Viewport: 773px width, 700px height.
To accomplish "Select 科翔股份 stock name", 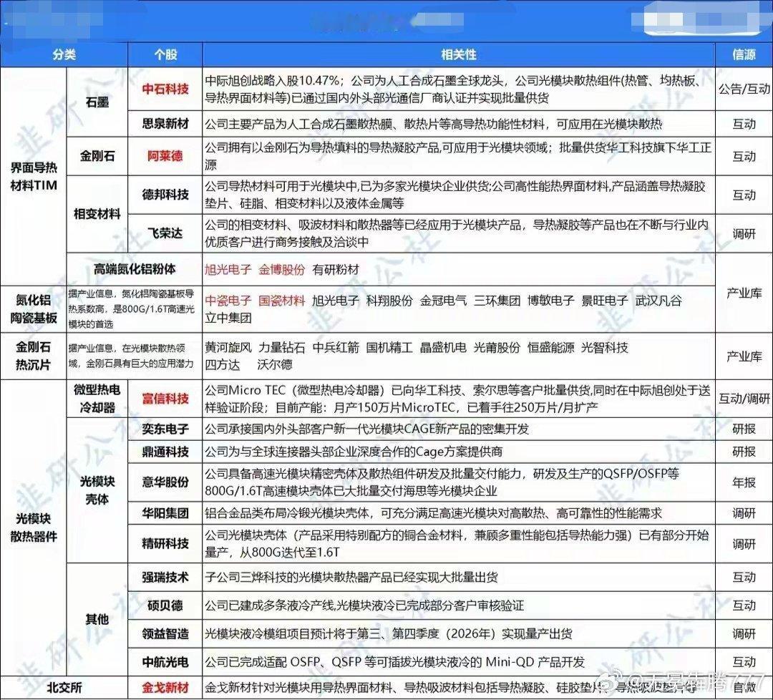I will pyautogui.click(x=389, y=301).
